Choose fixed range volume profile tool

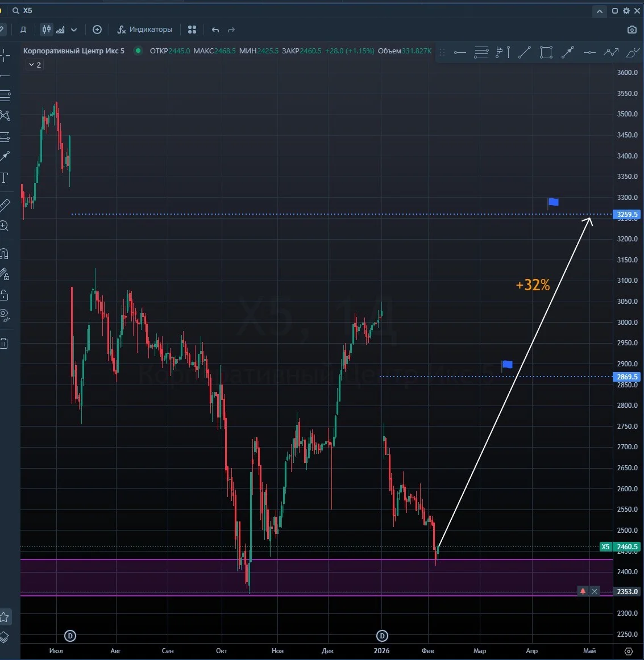[500, 52]
